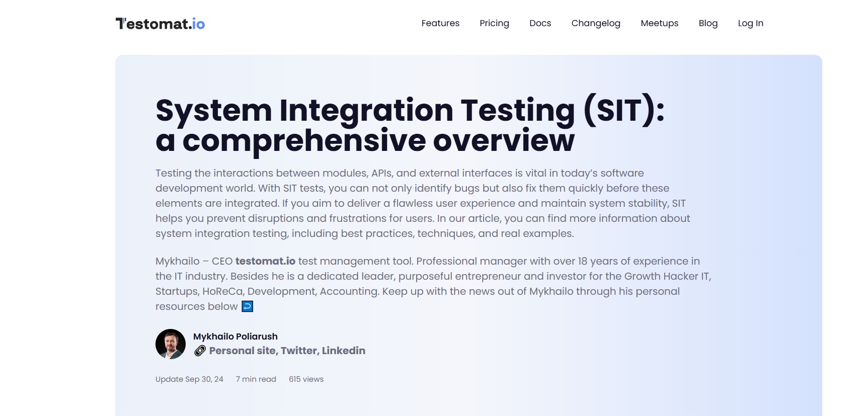Open the author's Twitter link
868x416 pixels.
tap(298, 351)
